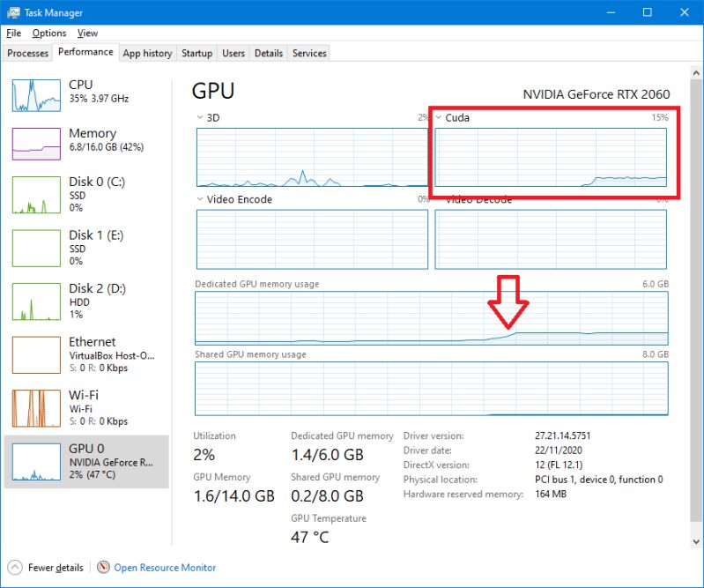Click the VirtualBox Host-O... Ethernet text
704x588 pixels.
tap(112, 355)
